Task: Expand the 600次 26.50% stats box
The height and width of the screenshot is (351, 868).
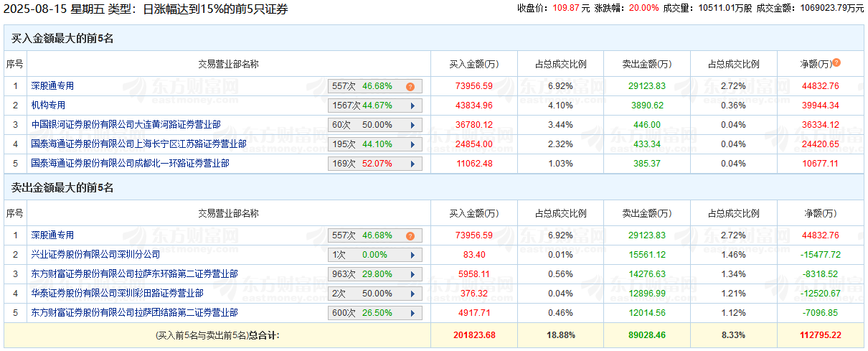Action: [374, 313]
